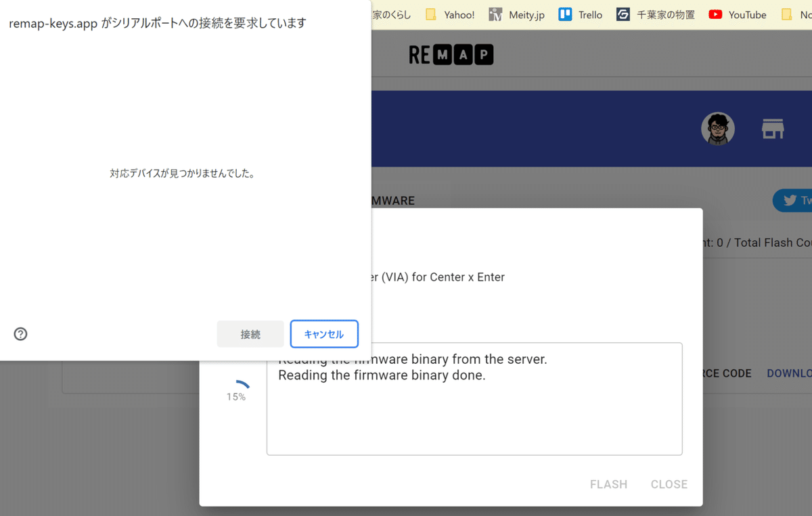The image size is (812, 516).
Task: Click the Yahoo! bookmark folder icon
Action: [x=430, y=14]
